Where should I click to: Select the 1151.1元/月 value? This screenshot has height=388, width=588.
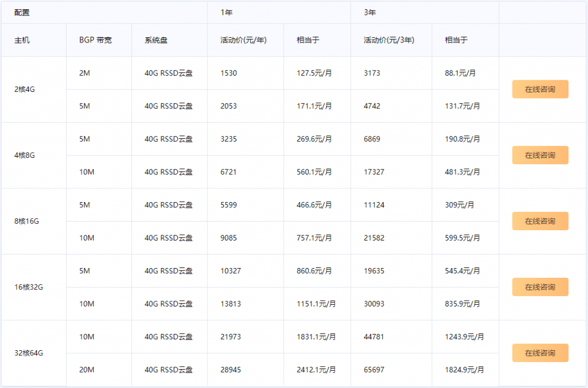tap(316, 304)
